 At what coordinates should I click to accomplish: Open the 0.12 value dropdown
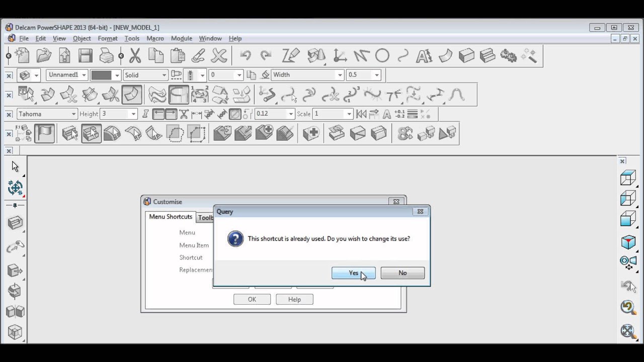click(291, 114)
